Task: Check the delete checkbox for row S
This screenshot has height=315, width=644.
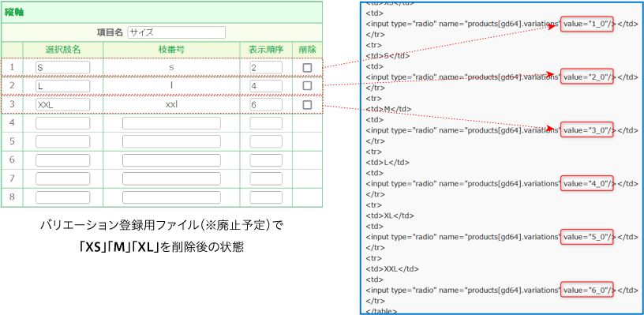Action: point(307,68)
